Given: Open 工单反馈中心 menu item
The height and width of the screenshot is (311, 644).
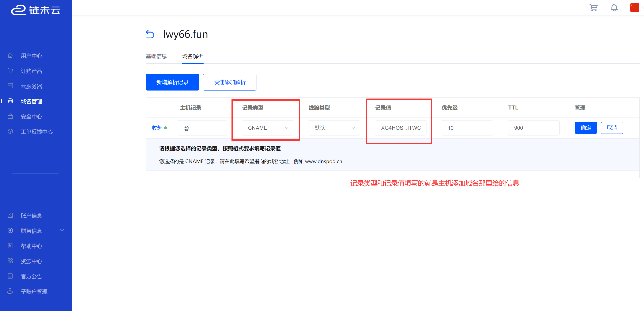Looking at the screenshot, I should point(37,132).
